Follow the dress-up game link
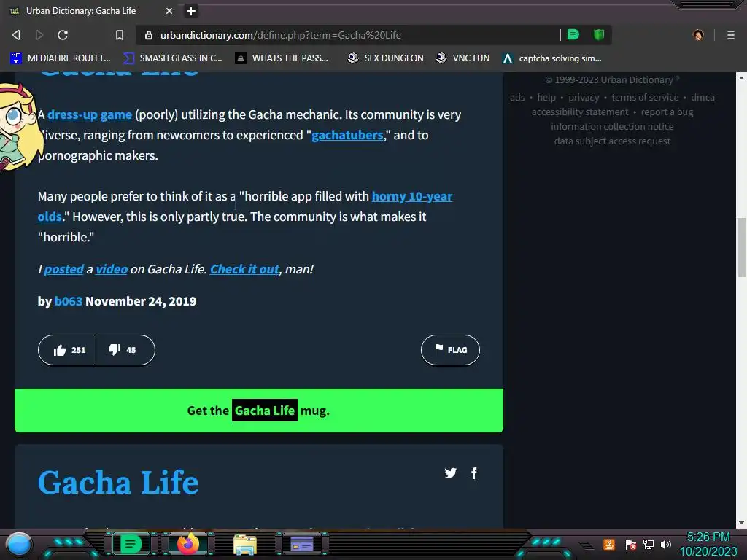This screenshot has height=560, width=747. [x=90, y=114]
